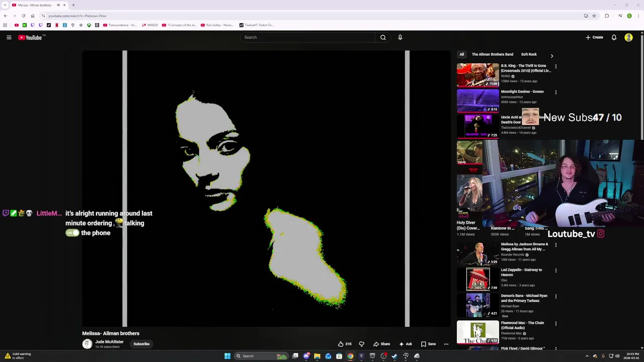Open options for Fleetwood Mac The Chain video

tap(555, 323)
